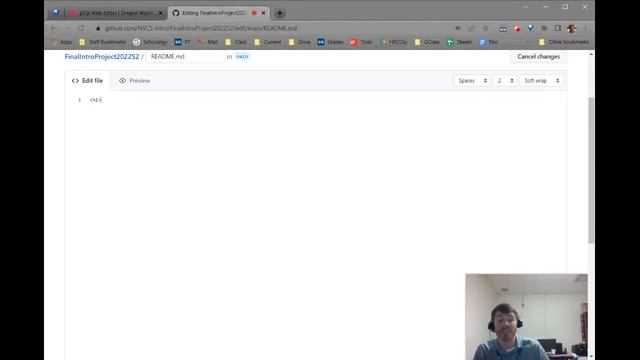This screenshot has width=640, height=360.
Task: Click the address bar URL
Action: pos(201,28)
